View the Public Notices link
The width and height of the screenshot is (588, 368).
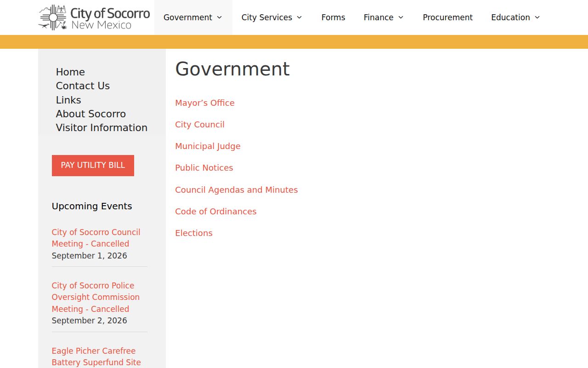tap(204, 168)
